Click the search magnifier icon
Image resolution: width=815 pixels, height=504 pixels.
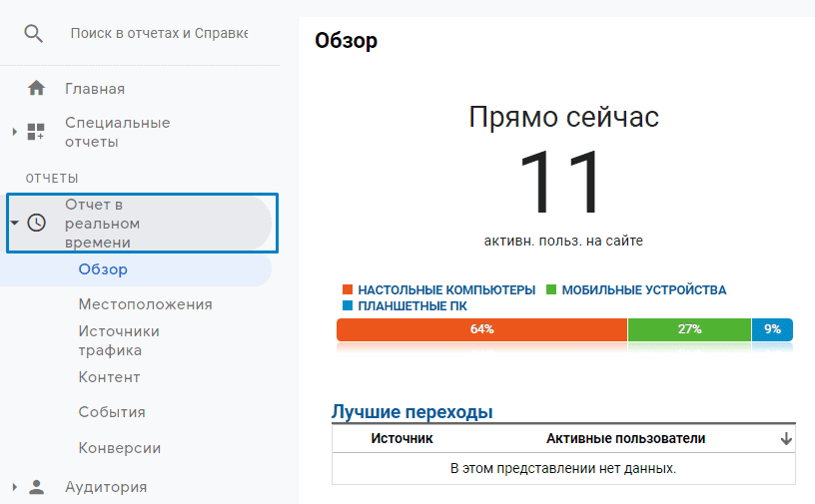(34, 33)
